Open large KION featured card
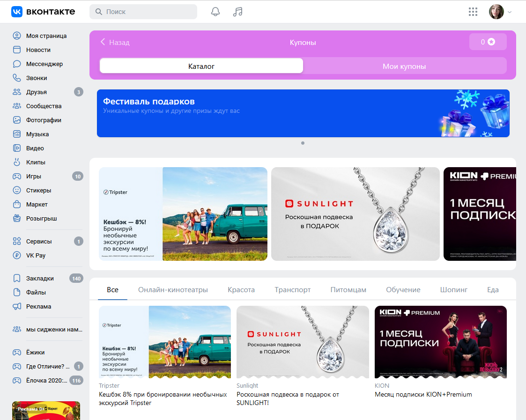This screenshot has width=526, height=420. pos(480,214)
